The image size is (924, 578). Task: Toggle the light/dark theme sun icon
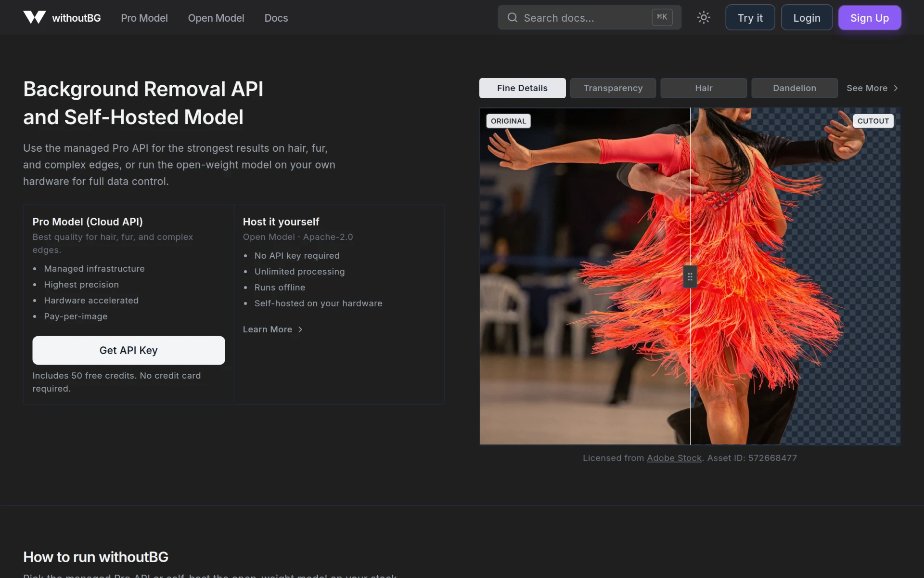click(x=704, y=18)
